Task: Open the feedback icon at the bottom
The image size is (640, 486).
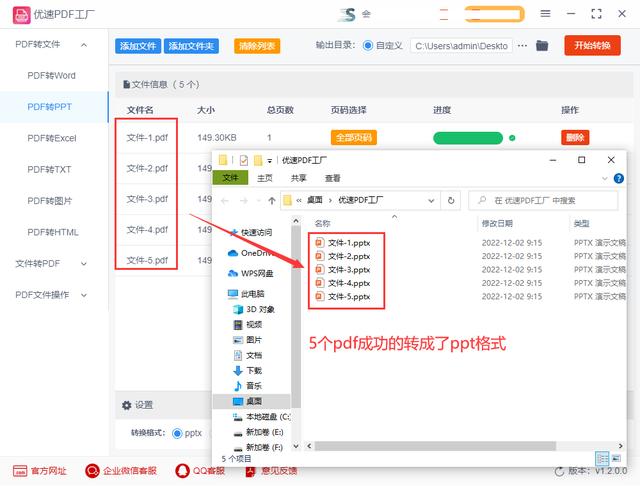Action: (x=250, y=471)
